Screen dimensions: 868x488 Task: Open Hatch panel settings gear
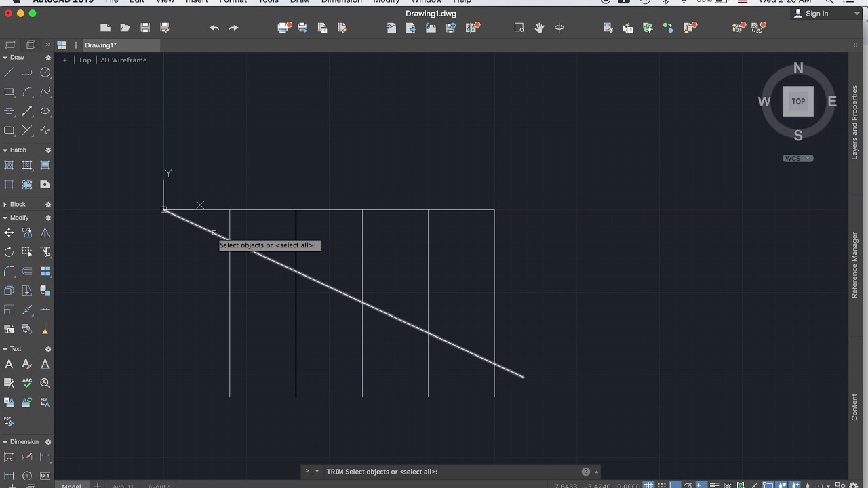click(x=48, y=150)
